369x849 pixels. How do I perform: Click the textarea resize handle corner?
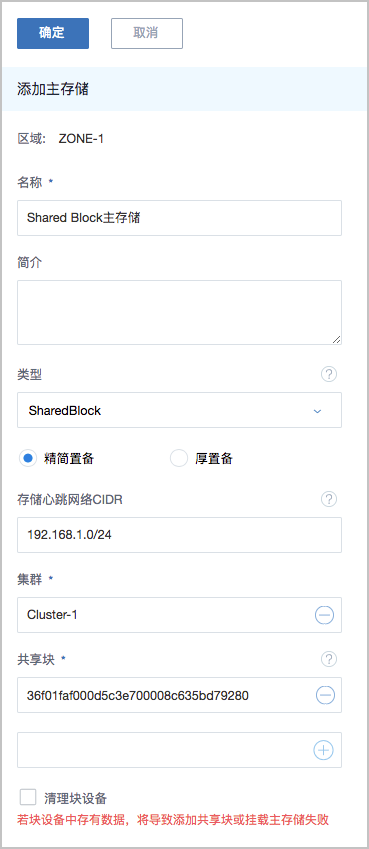point(336,339)
